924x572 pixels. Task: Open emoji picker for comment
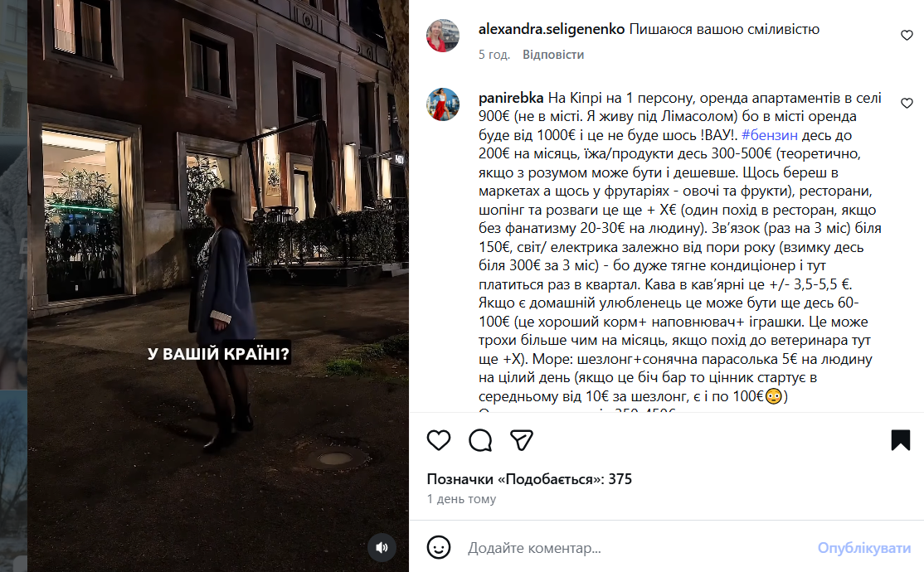coord(439,547)
